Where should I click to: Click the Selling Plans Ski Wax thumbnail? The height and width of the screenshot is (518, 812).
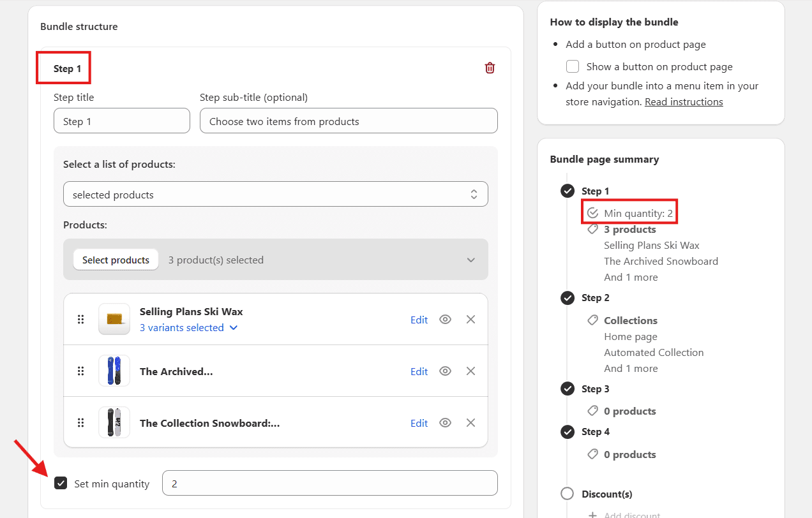[x=114, y=319]
